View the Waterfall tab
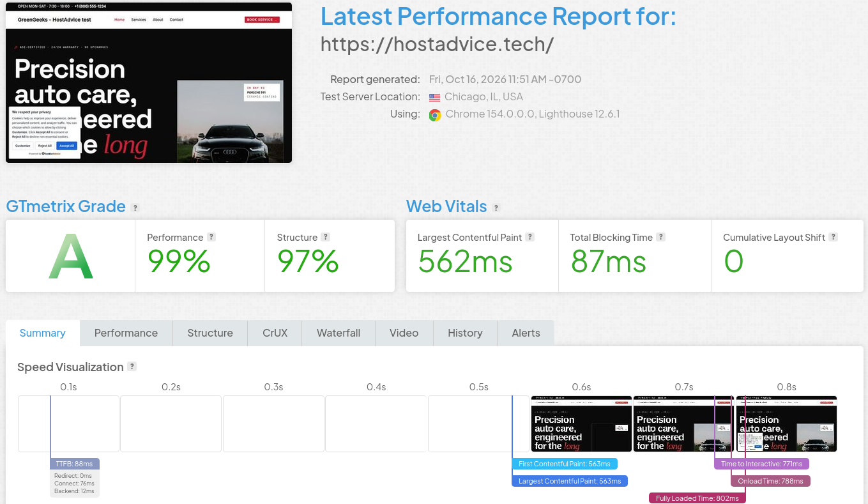Screen dimensions: 868x504 [x=339, y=333]
